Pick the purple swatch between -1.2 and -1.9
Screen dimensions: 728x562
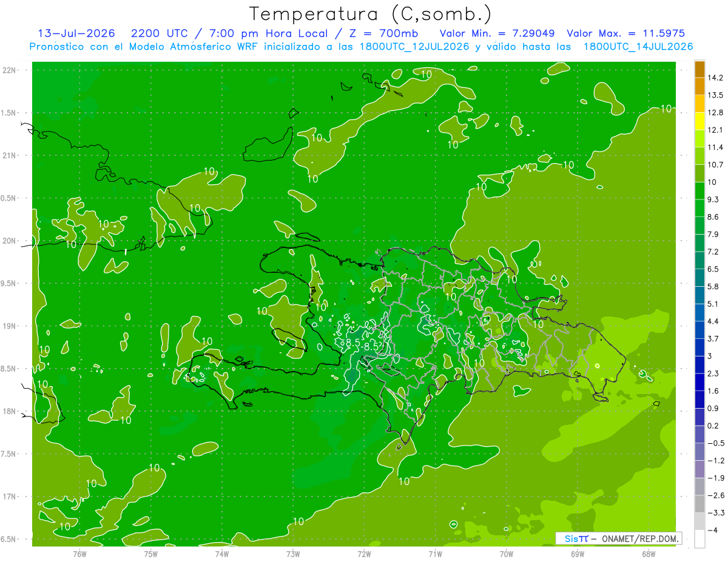pos(699,469)
